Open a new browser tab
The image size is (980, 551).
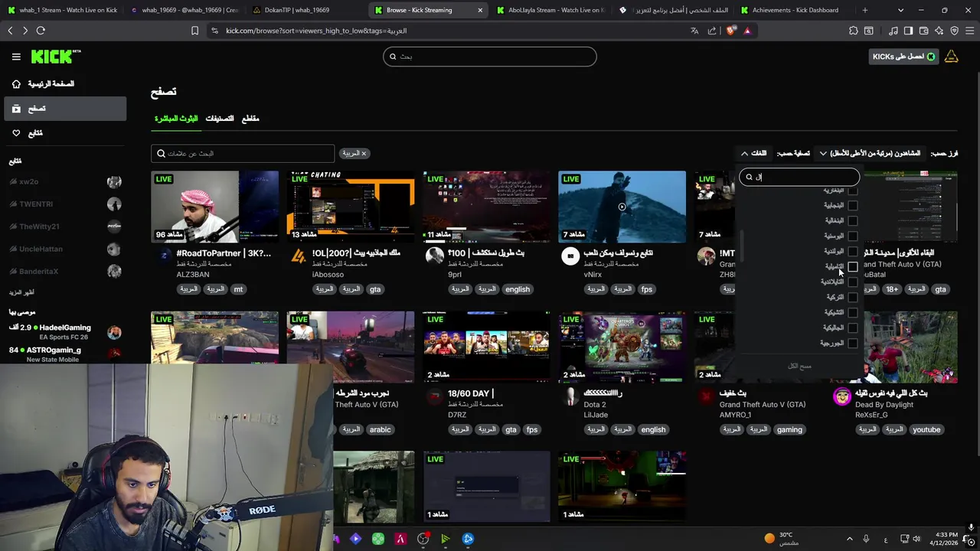click(x=865, y=10)
